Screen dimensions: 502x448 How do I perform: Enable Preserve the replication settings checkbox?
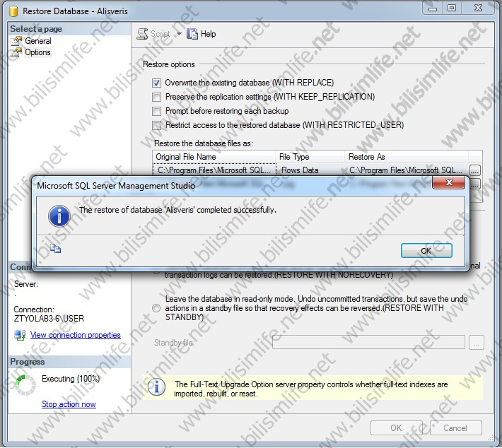click(157, 97)
